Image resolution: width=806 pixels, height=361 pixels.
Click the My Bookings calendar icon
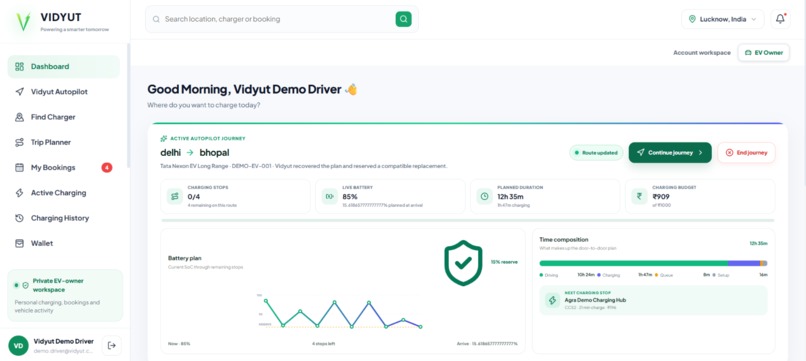[20, 167]
